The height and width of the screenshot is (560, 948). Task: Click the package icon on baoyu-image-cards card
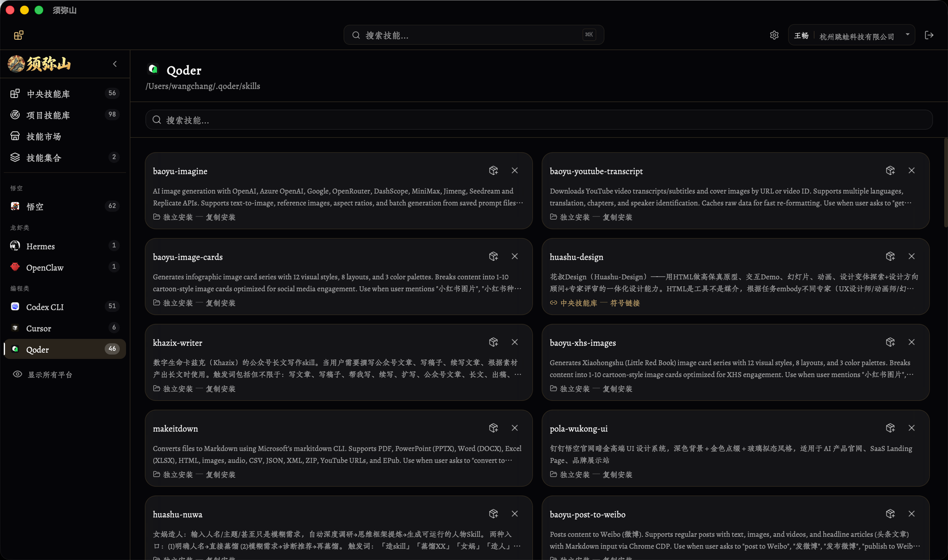click(x=493, y=256)
